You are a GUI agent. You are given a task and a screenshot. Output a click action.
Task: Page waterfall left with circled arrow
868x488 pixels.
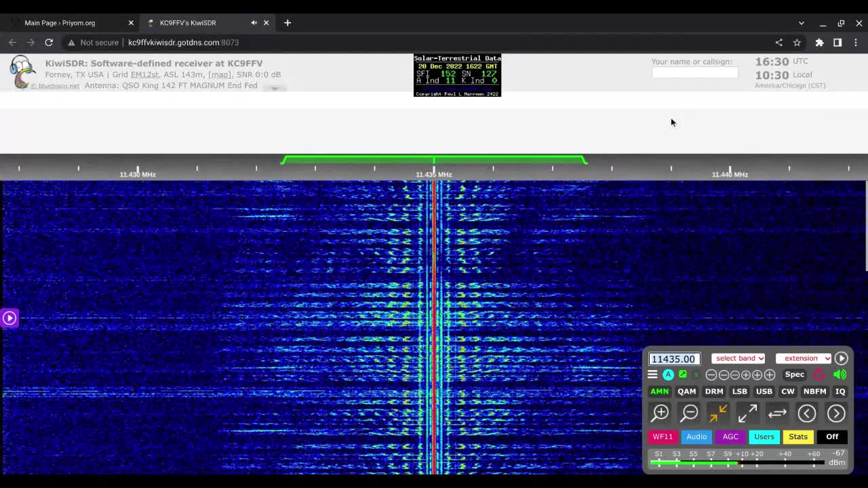(x=807, y=413)
